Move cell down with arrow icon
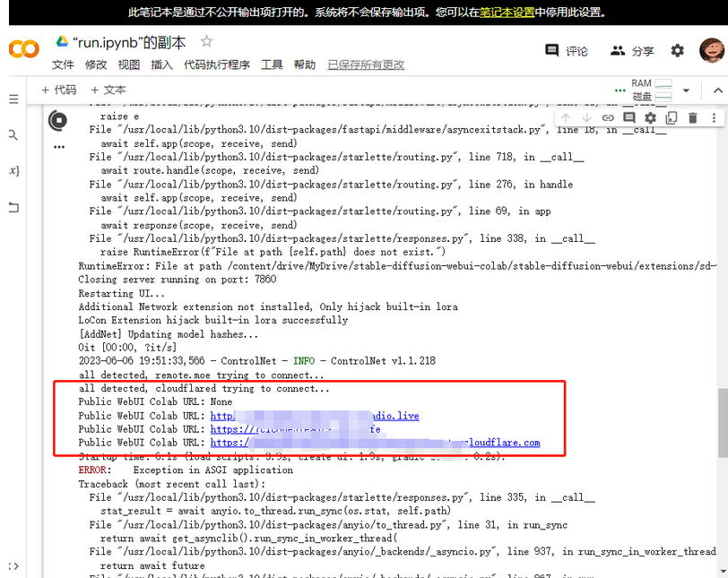This screenshot has height=578, width=728. point(587,117)
